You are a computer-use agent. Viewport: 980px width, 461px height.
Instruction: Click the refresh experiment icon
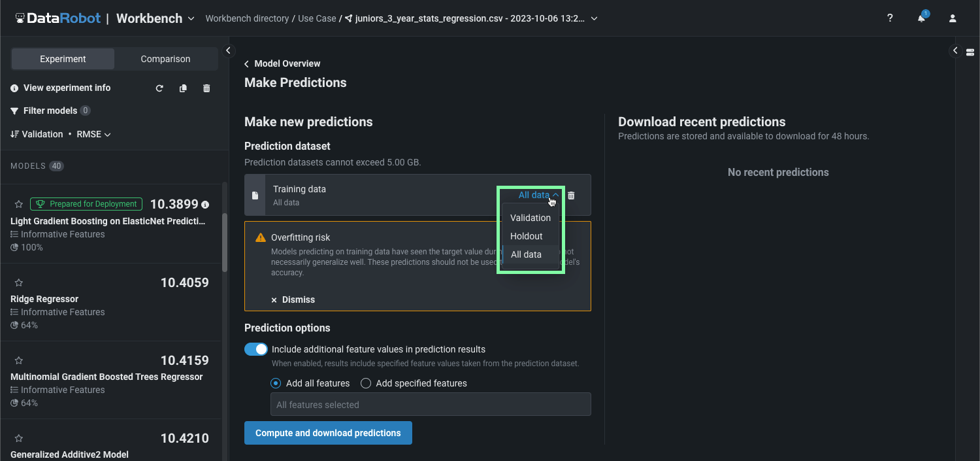point(159,88)
